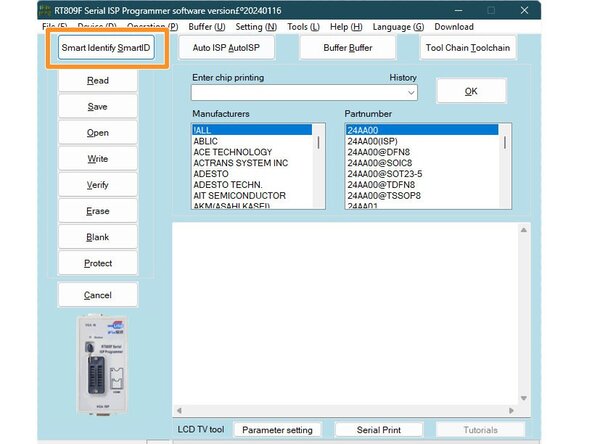This screenshot has width=592, height=444.
Task: Click the Partnumber list scrollbar thumb
Action: (x=505, y=142)
